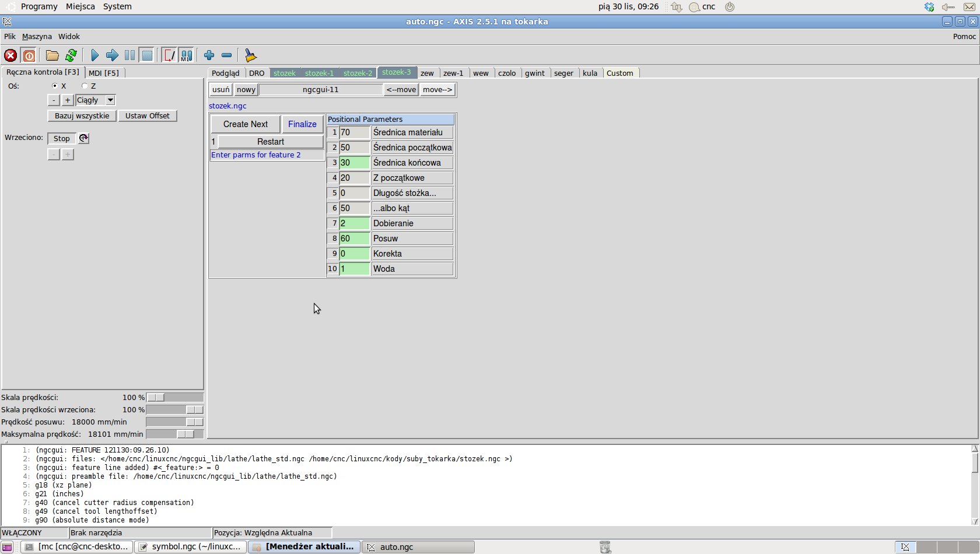Screen dimensions: 980x554
Task: Click volume speaker icon in top panel
Action: click(949, 7)
